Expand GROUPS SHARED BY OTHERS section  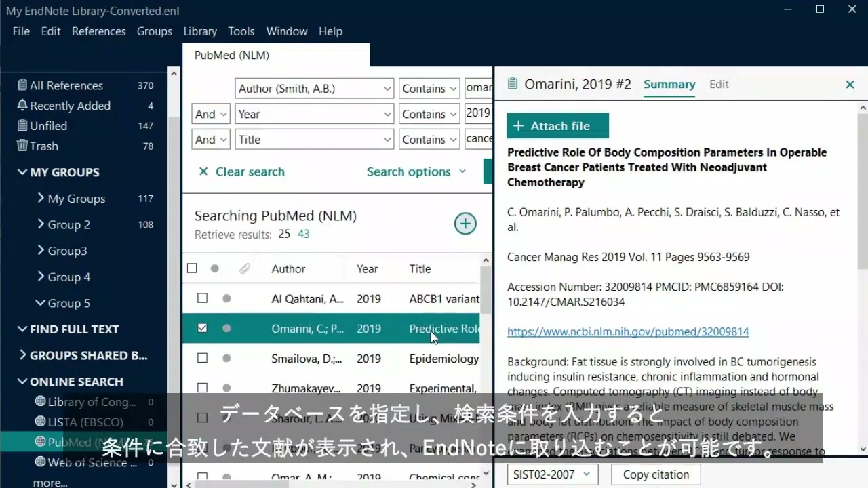coord(22,355)
